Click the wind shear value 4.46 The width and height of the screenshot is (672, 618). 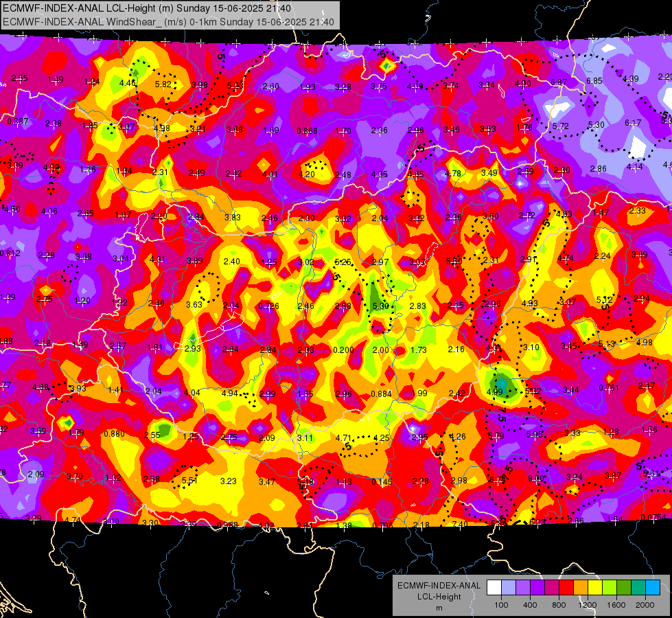click(x=127, y=83)
